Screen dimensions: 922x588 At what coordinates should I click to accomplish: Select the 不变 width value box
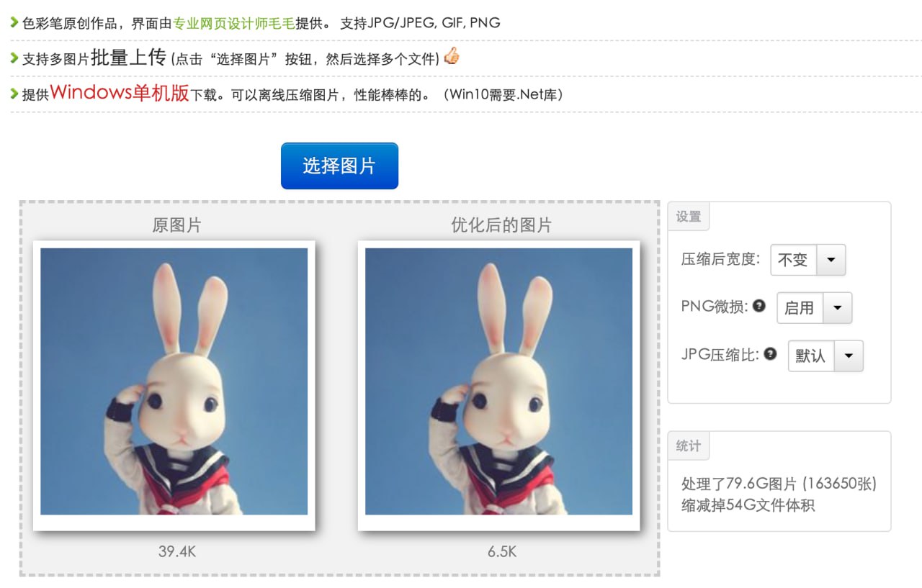click(794, 260)
